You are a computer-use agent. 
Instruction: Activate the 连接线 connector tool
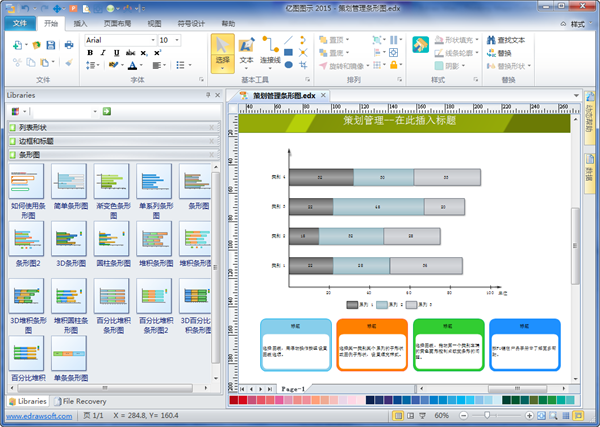(269, 50)
